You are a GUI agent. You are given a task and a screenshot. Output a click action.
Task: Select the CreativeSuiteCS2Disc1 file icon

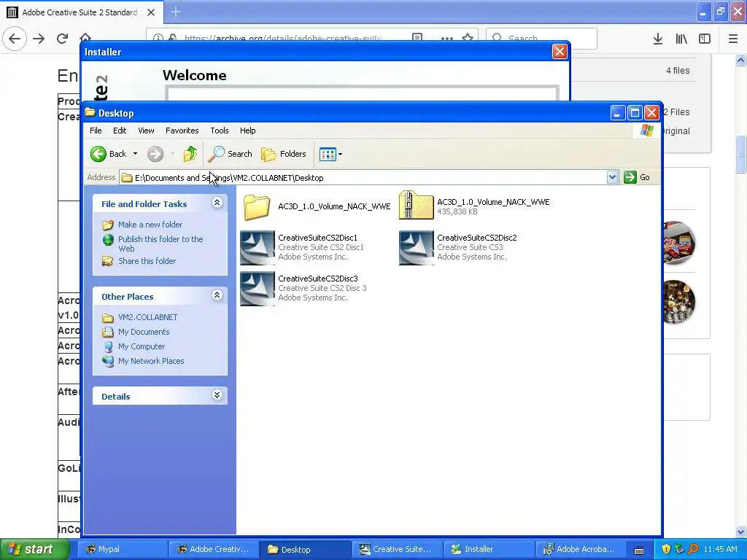(x=258, y=248)
